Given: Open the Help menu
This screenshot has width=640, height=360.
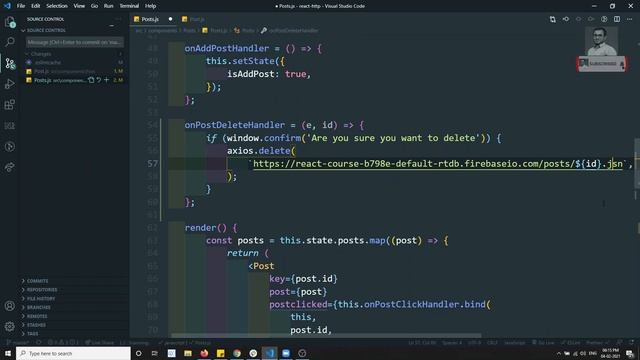Looking at the screenshot, I should pyautogui.click(x=151, y=6).
